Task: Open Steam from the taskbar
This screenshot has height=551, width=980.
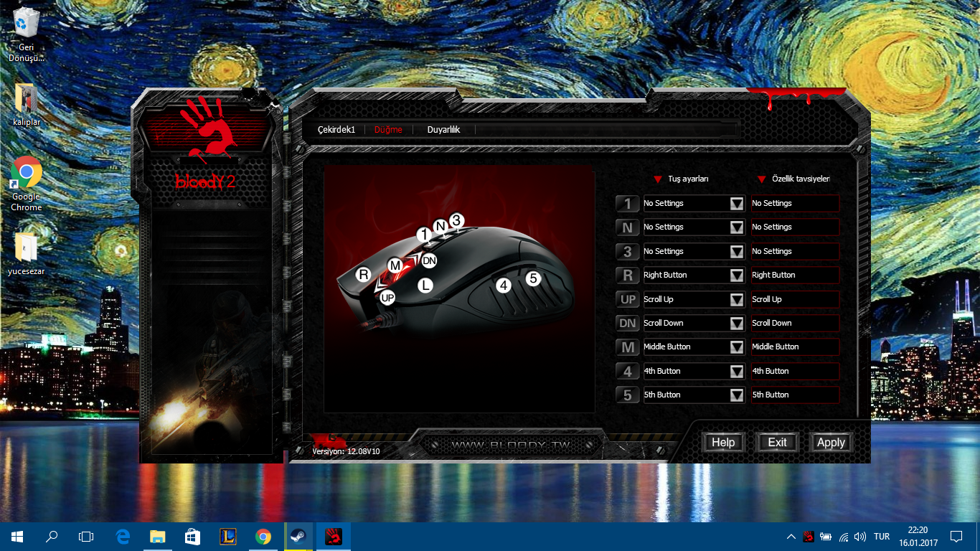Action: tap(298, 537)
